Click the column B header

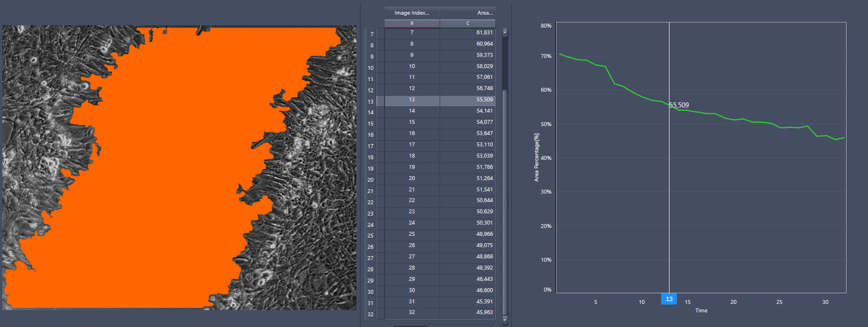(x=412, y=23)
